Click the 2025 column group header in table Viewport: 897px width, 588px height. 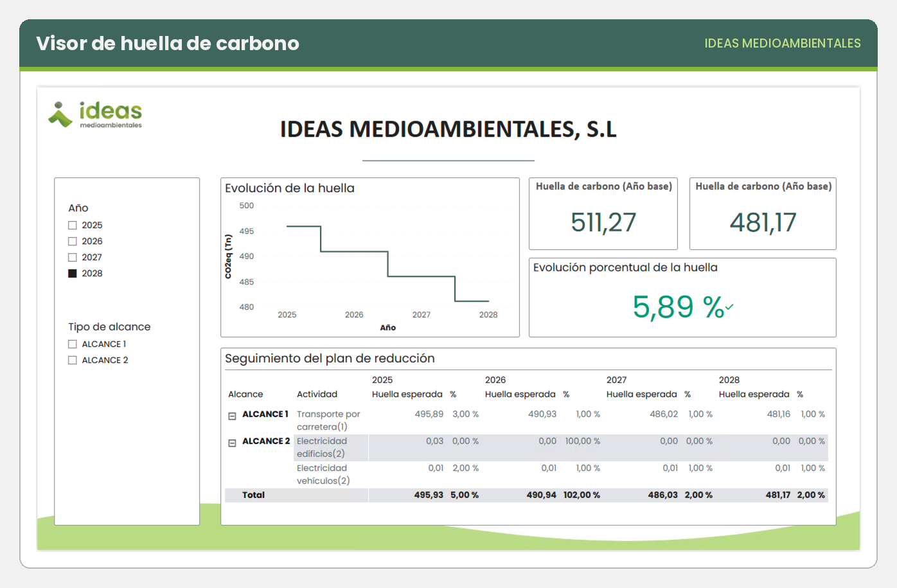point(382,380)
